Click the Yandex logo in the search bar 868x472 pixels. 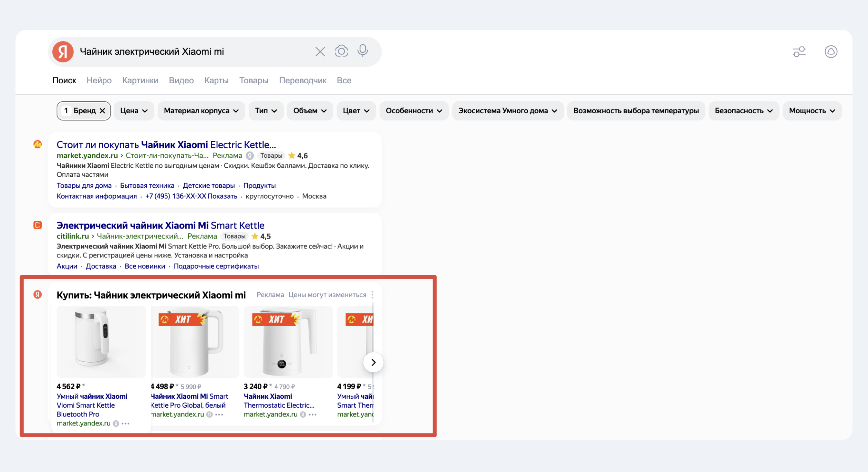[x=63, y=52]
